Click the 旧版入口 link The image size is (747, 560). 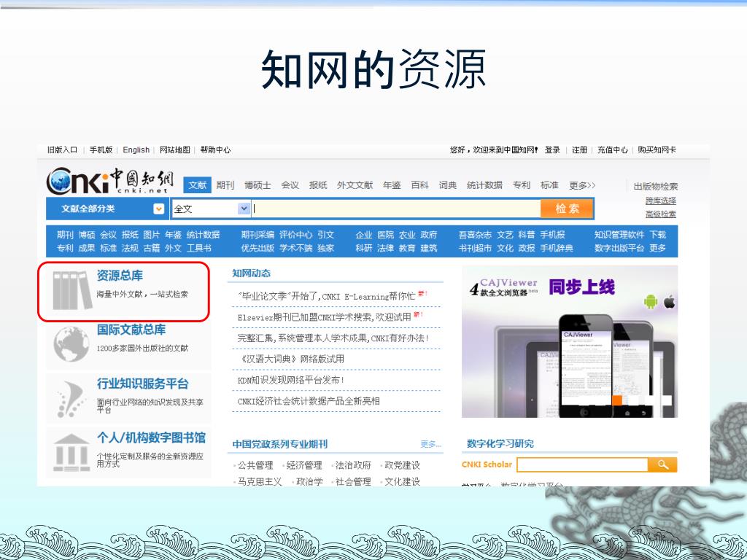[62, 149]
